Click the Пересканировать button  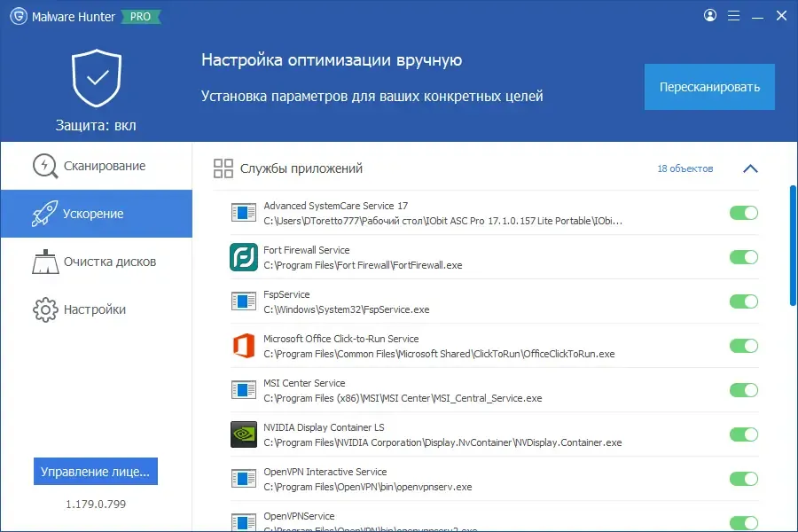click(x=709, y=87)
